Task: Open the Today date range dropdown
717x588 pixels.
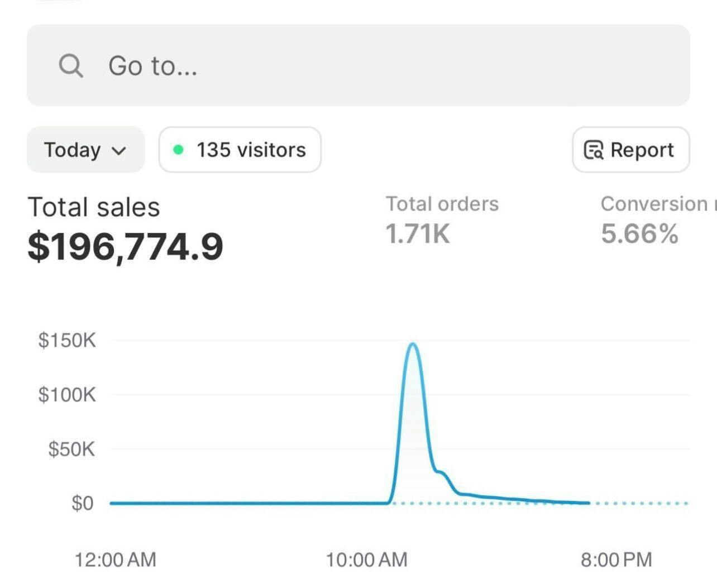Action: pyautogui.click(x=85, y=150)
